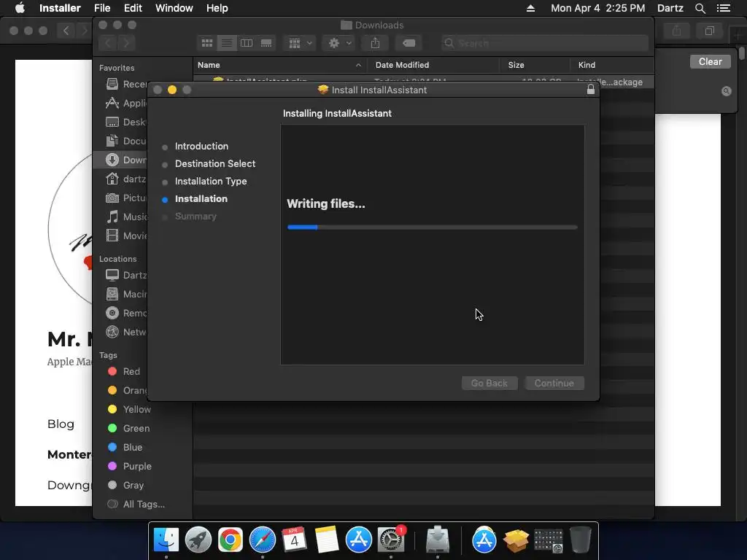Open Notes app in Dock
Viewport: 747px width, 560px height.
[326, 540]
